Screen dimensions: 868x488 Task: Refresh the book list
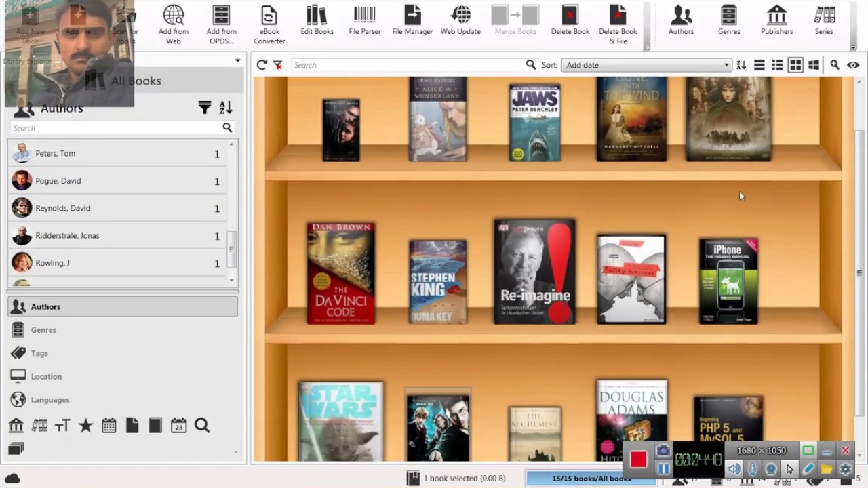(262, 65)
